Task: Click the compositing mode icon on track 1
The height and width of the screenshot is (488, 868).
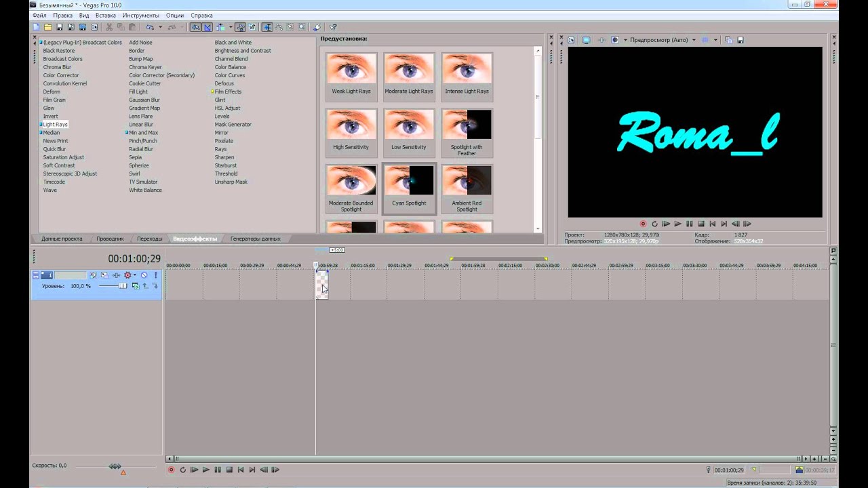Action: click(x=136, y=286)
